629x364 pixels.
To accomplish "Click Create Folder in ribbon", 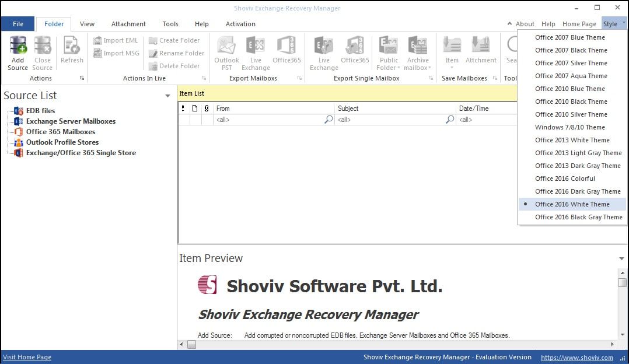I will pyautogui.click(x=174, y=40).
